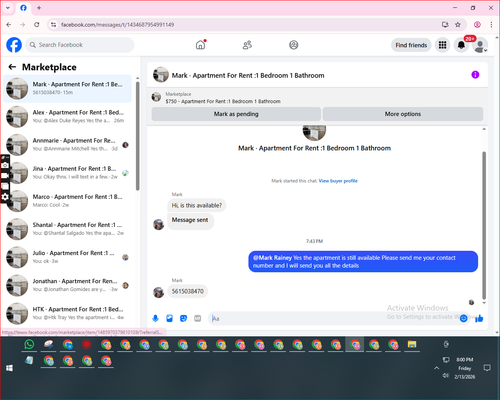500x400 pixels.
Task: Click the conversation list scrollbar
Action: tap(137, 136)
